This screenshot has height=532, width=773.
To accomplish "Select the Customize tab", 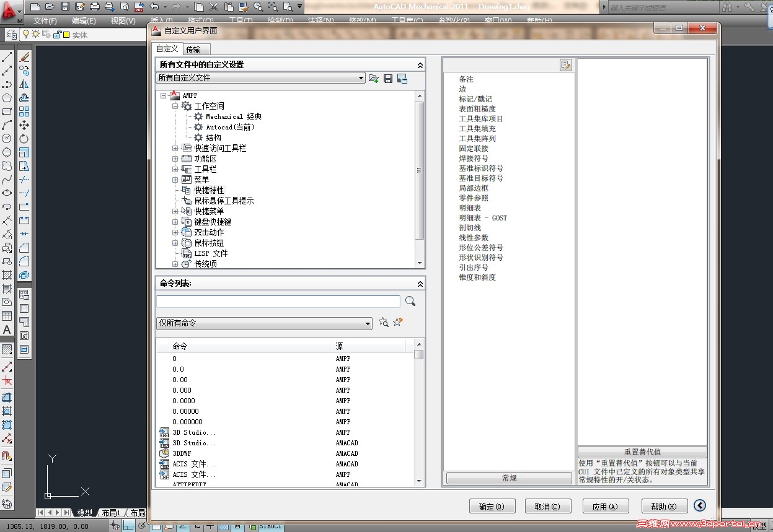I will pyautogui.click(x=167, y=49).
